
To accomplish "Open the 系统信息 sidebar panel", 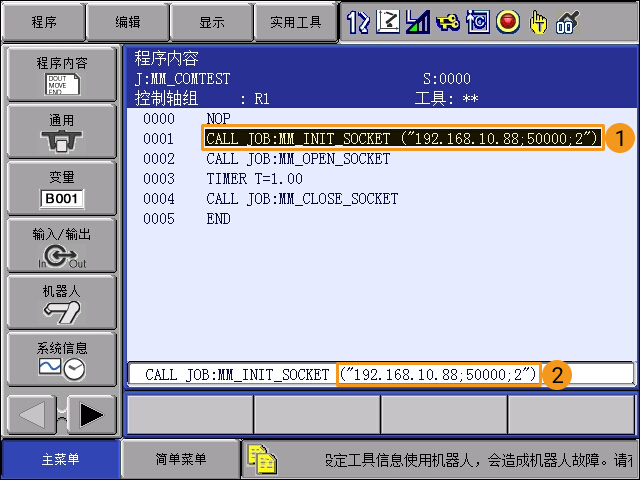I will pos(62,360).
